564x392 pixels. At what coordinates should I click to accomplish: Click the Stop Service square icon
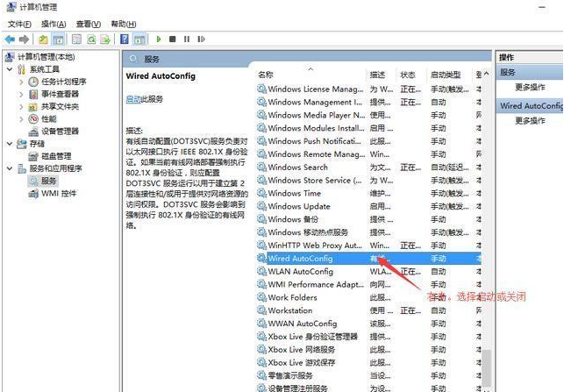172,39
